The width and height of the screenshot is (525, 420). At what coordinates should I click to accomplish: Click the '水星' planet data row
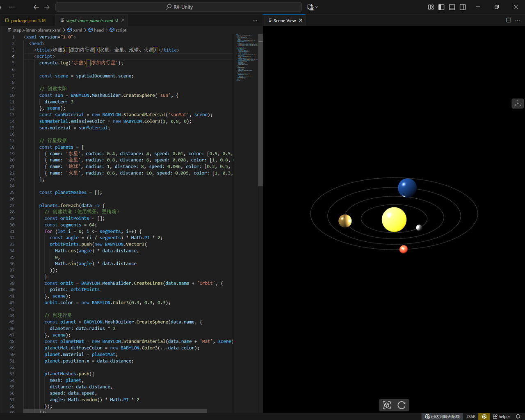click(x=139, y=154)
